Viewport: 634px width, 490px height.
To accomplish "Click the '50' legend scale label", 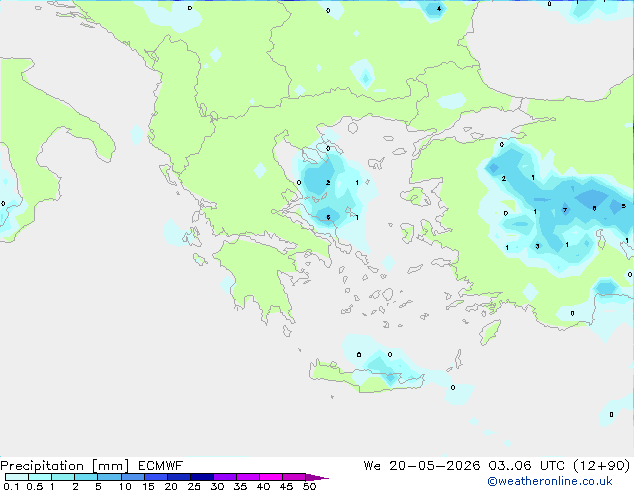I will click(309, 486).
